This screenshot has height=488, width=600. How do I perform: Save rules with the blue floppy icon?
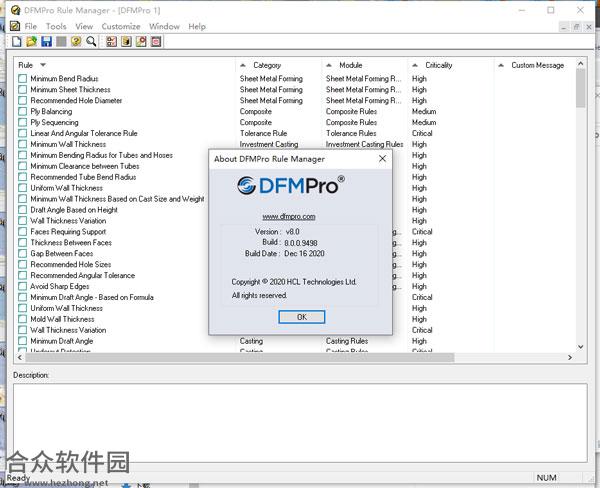[46, 41]
